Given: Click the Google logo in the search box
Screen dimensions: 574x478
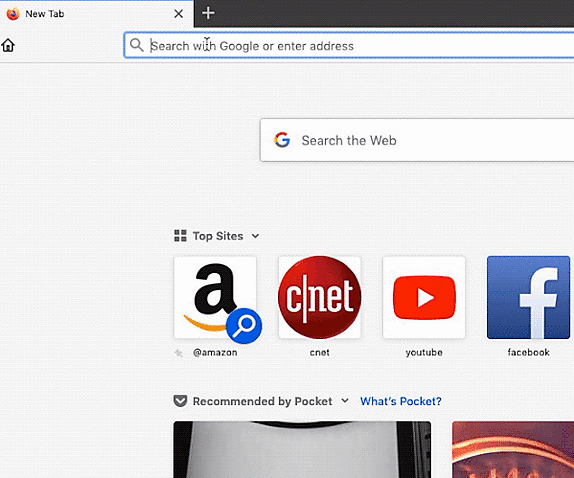Looking at the screenshot, I should 282,140.
